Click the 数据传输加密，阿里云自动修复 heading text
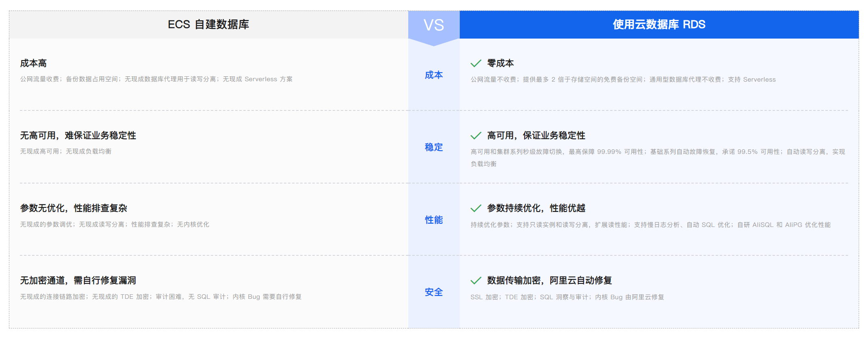 [x=549, y=281]
